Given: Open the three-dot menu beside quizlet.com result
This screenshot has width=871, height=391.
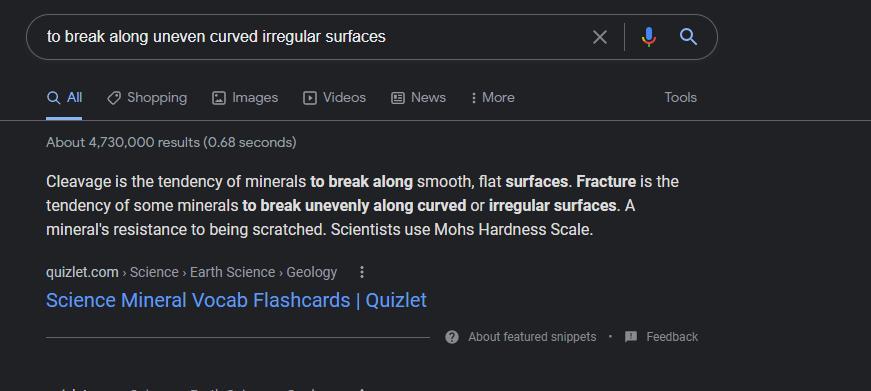Looking at the screenshot, I should tap(362, 272).
